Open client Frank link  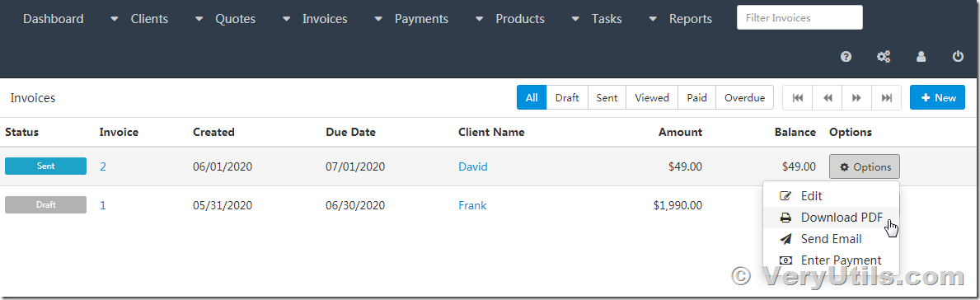pyautogui.click(x=472, y=205)
